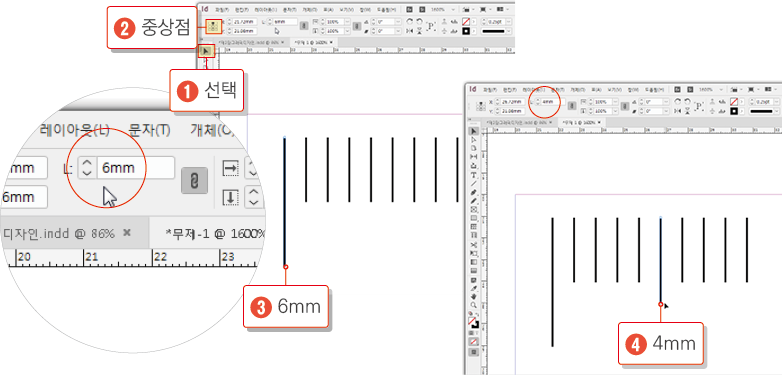Select the Type tool in right window toolbox
782x375 pixels.
click(x=474, y=175)
